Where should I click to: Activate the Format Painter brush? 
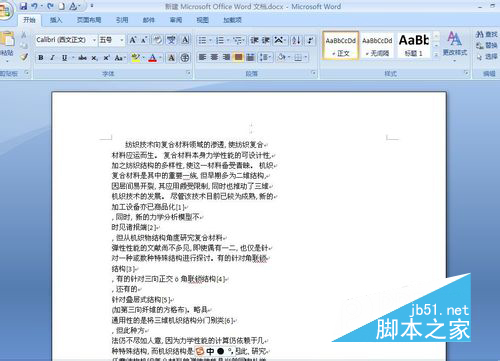pyautogui.click(x=23, y=57)
